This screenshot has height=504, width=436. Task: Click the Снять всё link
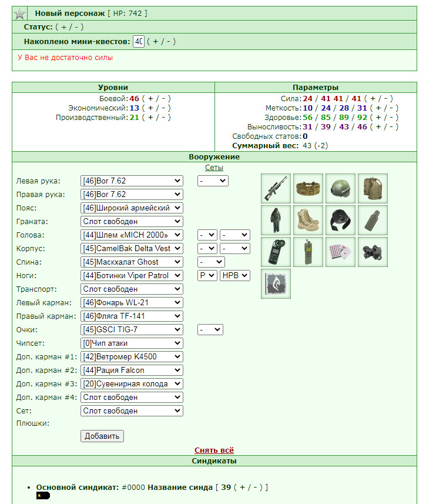pyautogui.click(x=214, y=450)
